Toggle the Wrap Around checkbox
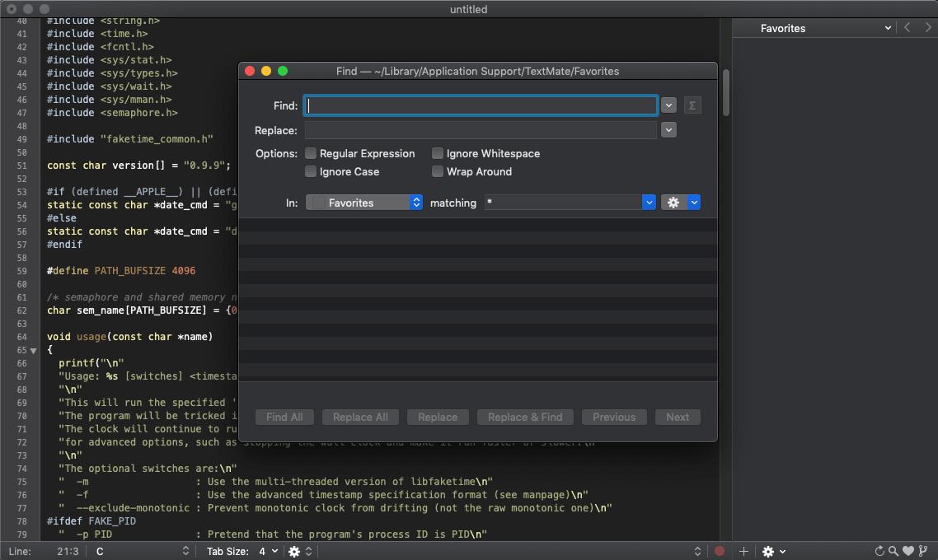Viewport: 938px width, 560px height. click(x=438, y=171)
